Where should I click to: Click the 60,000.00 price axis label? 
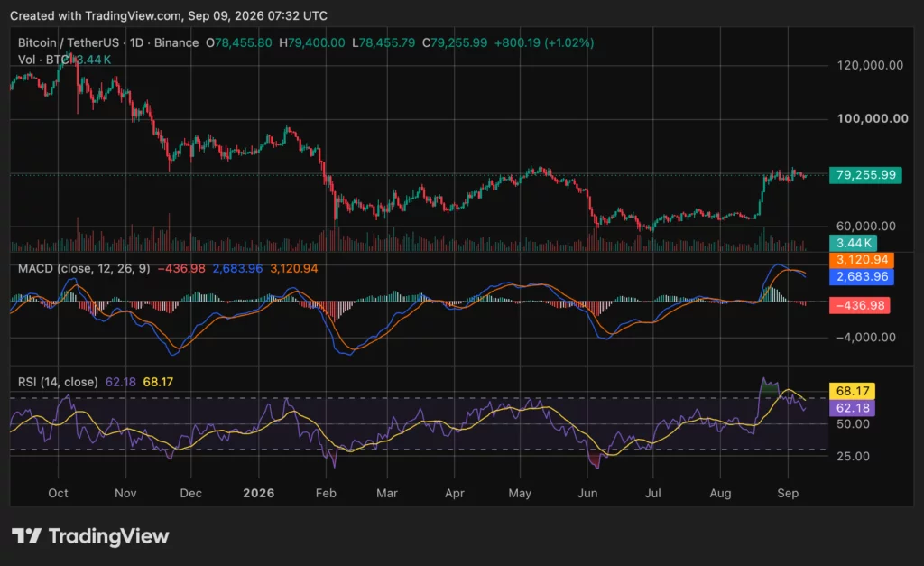[x=865, y=226]
